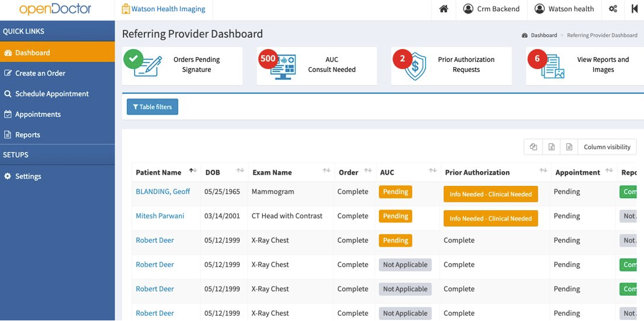Open patient Mitesh Parwani link
The height and width of the screenshot is (321, 644).
[x=160, y=216]
